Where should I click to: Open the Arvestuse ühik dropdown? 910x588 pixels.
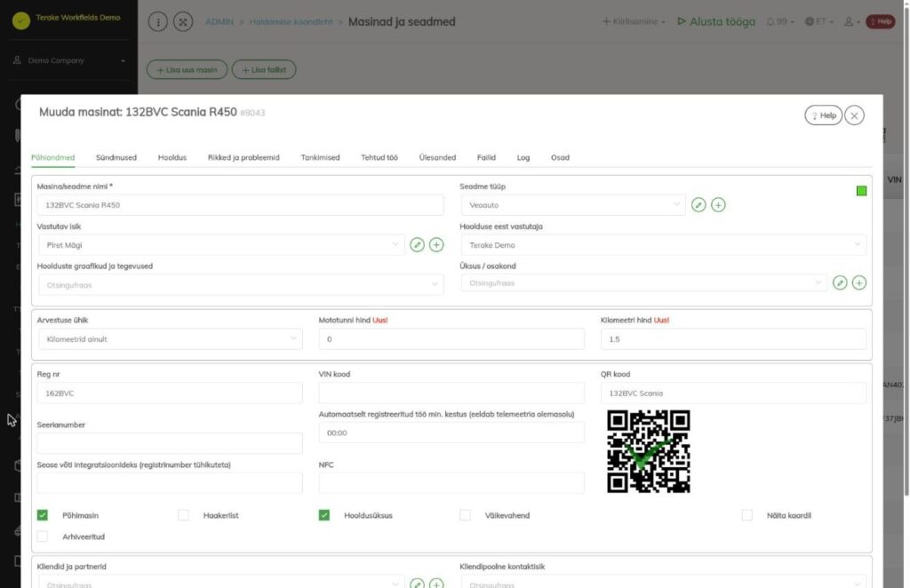(x=171, y=339)
